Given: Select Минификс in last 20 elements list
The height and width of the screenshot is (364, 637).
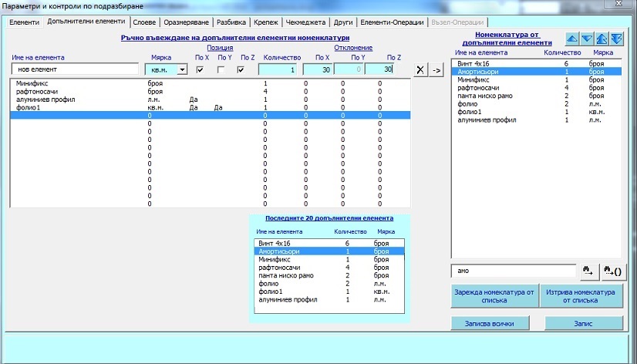Looking at the screenshot, I should click(329, 259).
